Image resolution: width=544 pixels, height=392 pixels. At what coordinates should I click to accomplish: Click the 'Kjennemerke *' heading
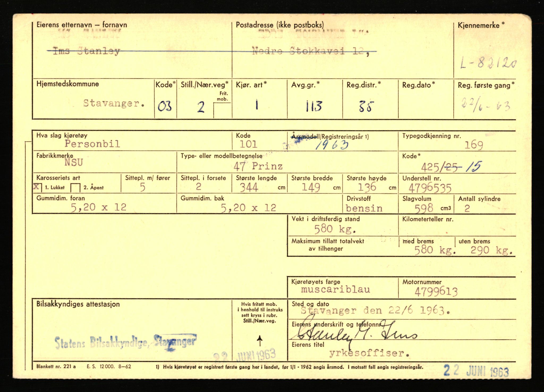[x=481, y=26]
